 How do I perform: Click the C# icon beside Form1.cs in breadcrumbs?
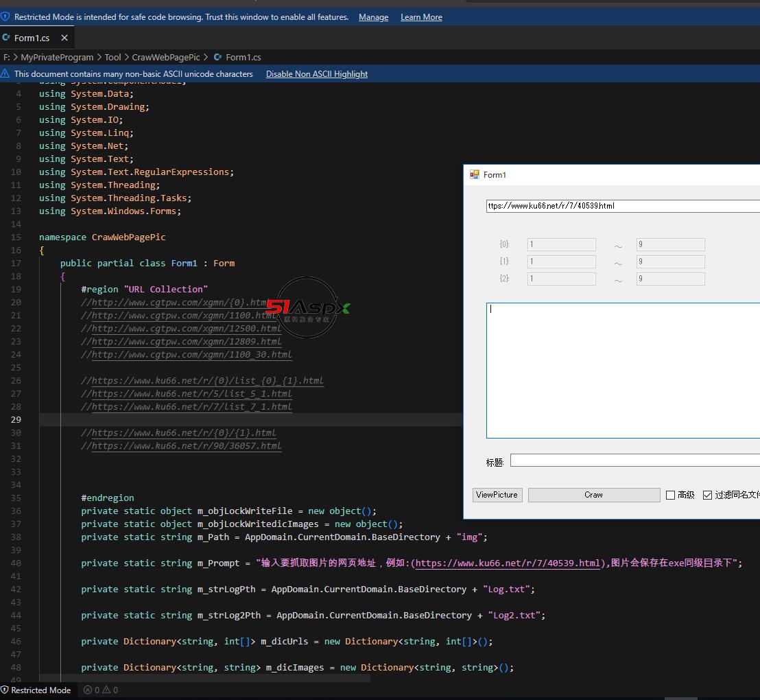(218, 57)
